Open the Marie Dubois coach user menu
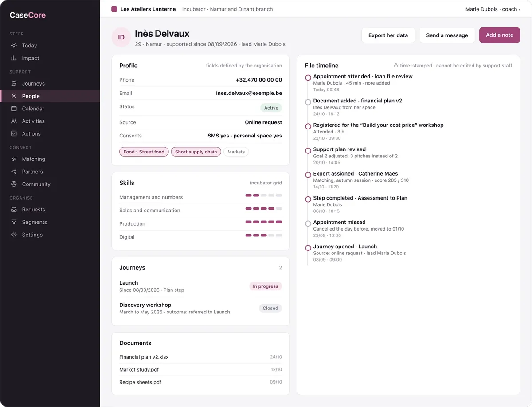 coord(493,9)
